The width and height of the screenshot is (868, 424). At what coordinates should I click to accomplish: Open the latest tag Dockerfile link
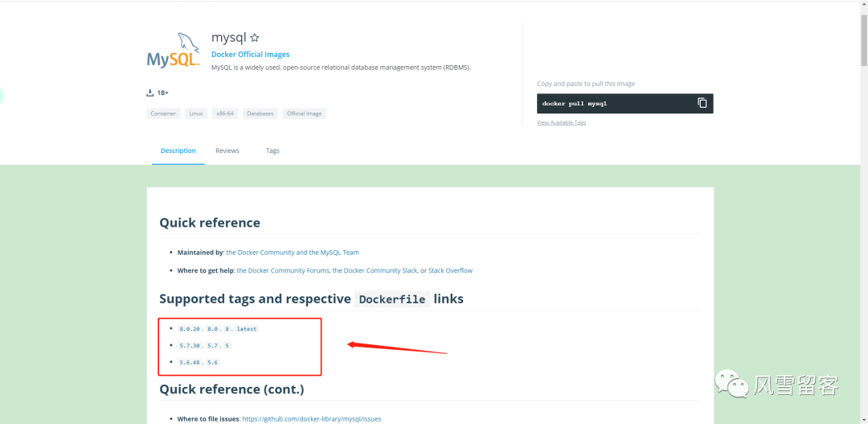(x=247, y=329)
